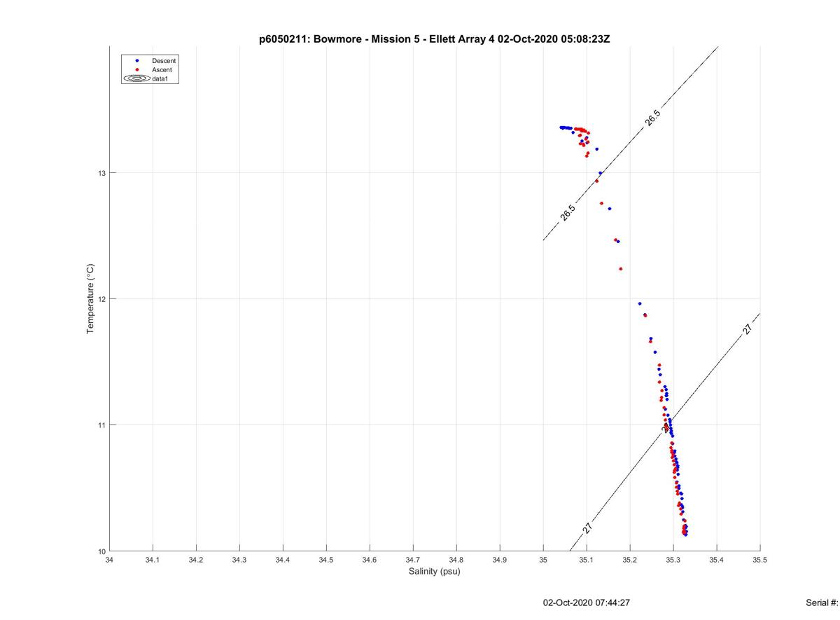Screen dimensions: 840x620
Task: Click the x-axis tick label '34.1'
Action: click(153, 560)
